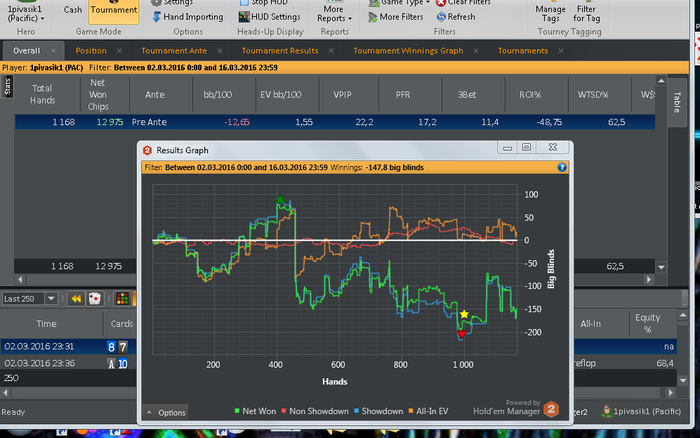Close the Position tab
The width and height of the screenshot is (700, 438).
point(119,51)
